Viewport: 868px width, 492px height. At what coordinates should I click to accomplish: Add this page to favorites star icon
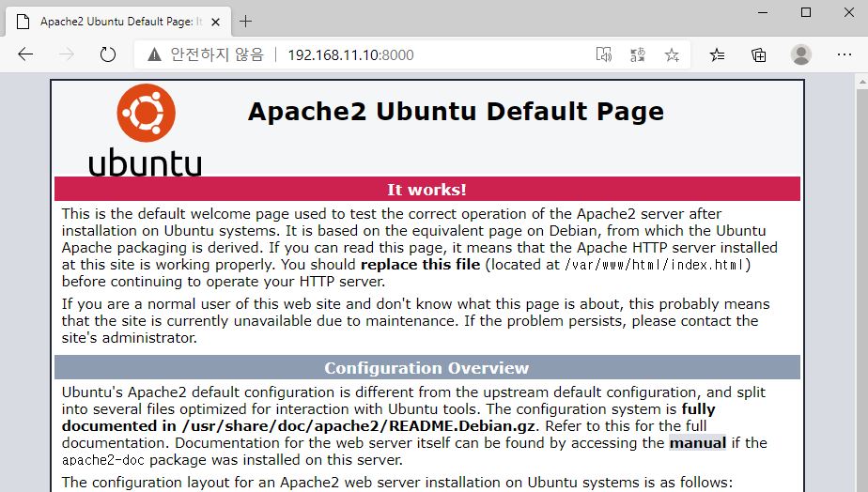click(x=672, y=54)
